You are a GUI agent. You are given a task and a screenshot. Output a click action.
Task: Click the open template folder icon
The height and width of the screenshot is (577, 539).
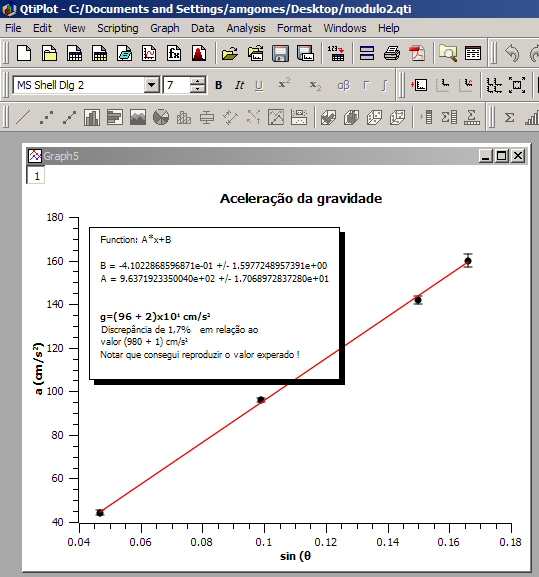point(255,53)
